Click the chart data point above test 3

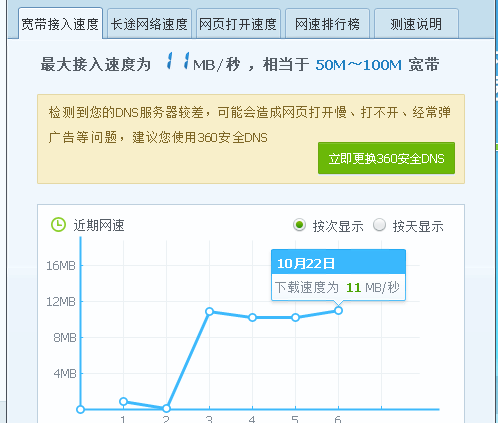209,311
